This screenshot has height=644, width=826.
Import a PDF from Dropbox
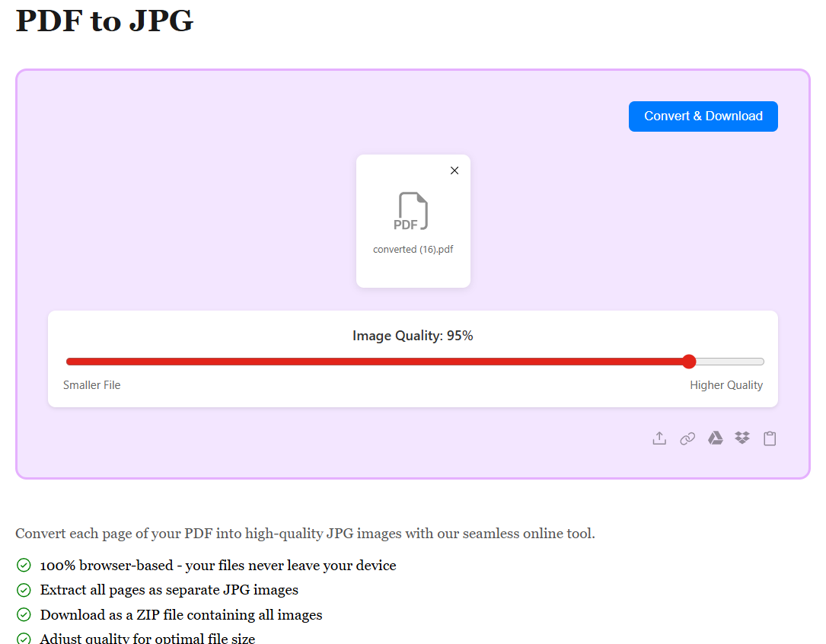point(742,438)
